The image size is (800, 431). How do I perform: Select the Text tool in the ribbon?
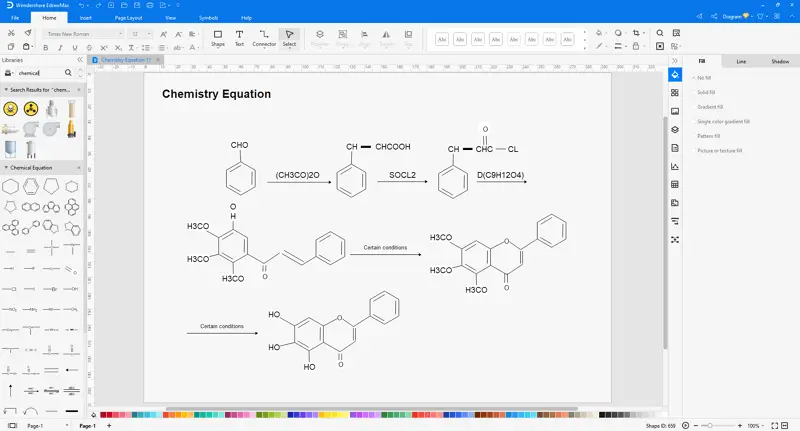coord(239,38)
